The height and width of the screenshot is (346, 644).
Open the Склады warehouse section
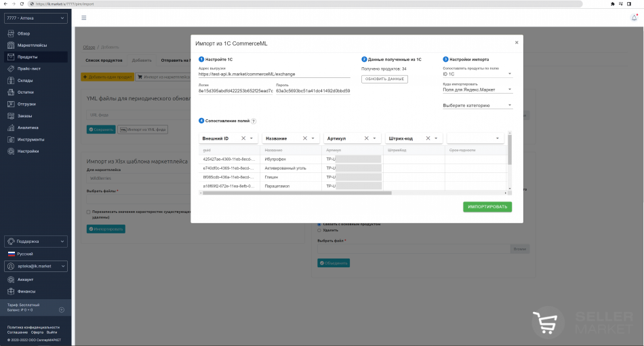click(x=25, y=80)
